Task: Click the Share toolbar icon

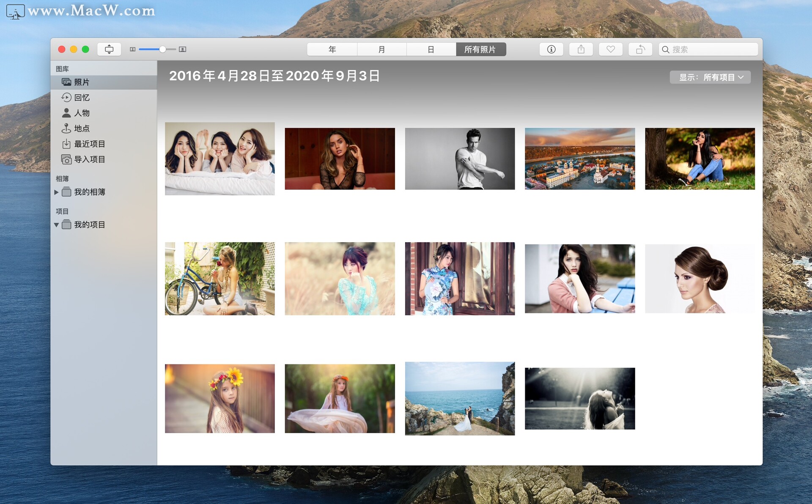Action: pos(581,49)
